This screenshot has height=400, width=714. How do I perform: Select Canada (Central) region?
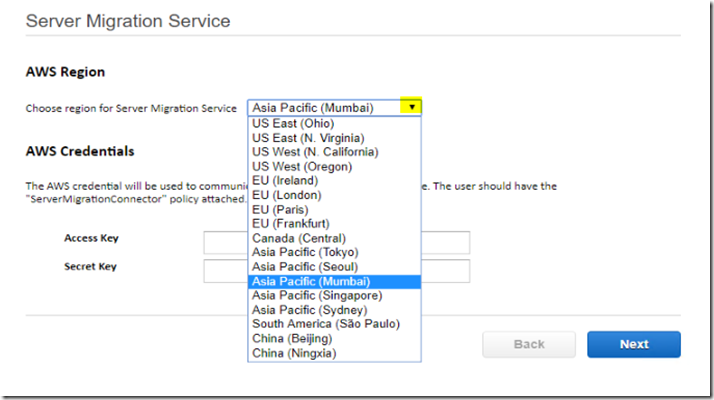334,238
